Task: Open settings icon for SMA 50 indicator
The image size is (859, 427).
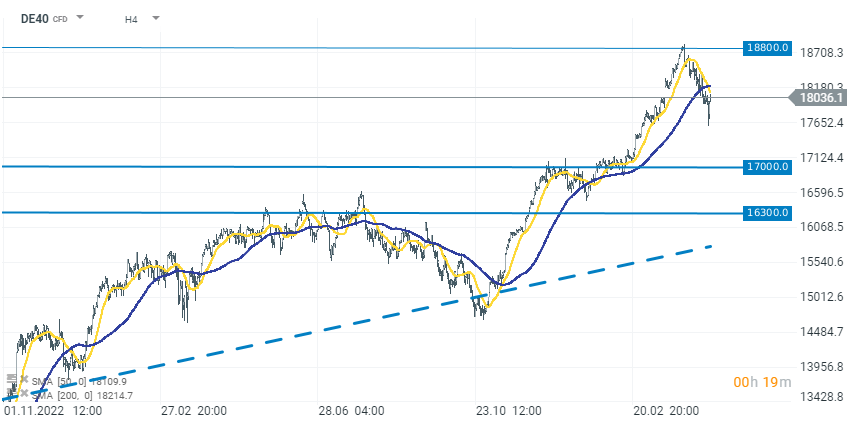Action: pos(11,380)
